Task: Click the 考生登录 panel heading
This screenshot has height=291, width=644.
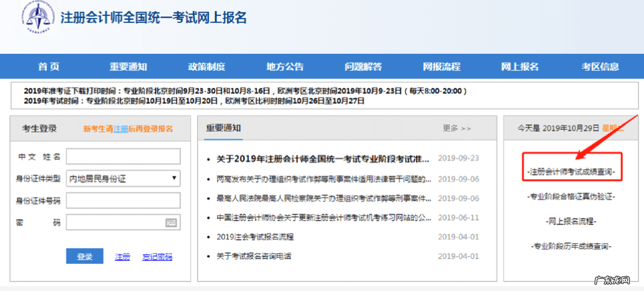Action: tap(39, 128)
